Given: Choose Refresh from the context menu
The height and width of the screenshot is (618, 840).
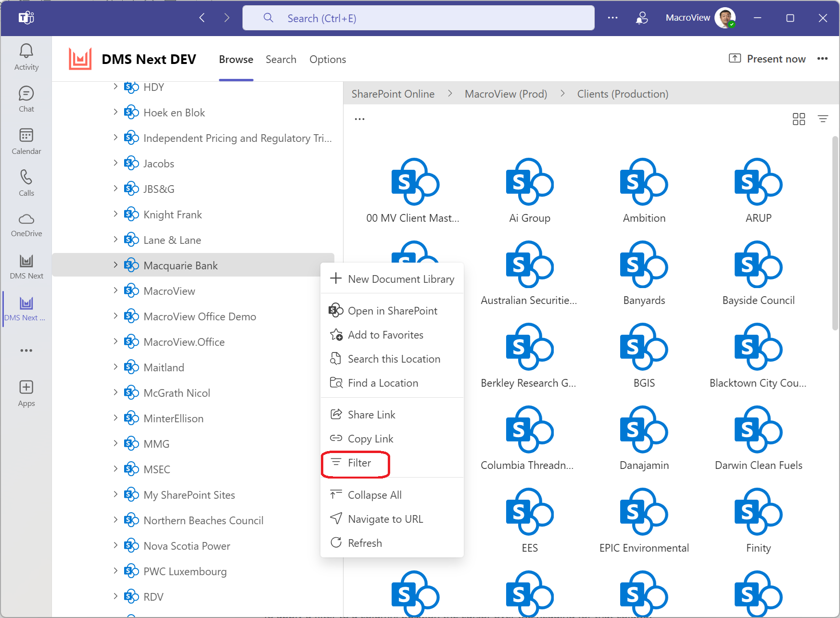Looking at the screenshot, I should 392,543.
